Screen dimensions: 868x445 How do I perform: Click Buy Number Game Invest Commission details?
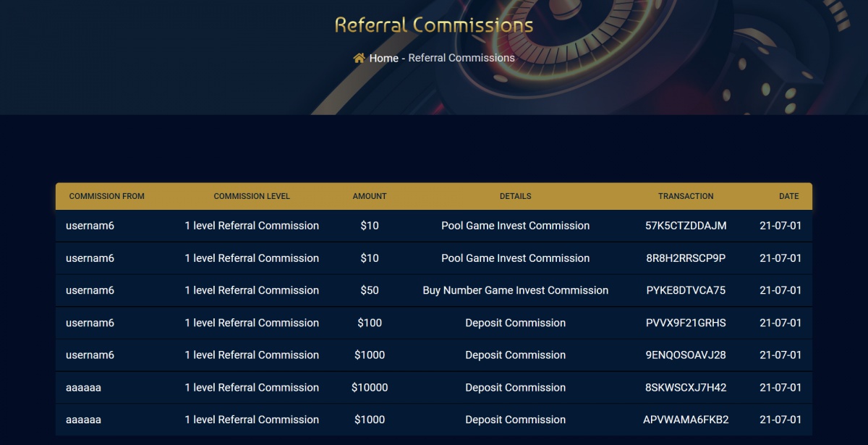tap(516, 290)
